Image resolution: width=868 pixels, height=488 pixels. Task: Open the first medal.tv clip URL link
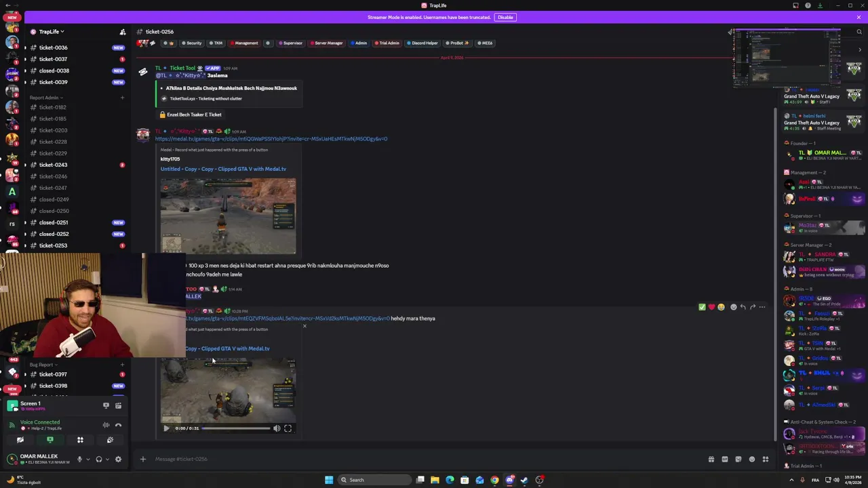(x=271, y=139)
